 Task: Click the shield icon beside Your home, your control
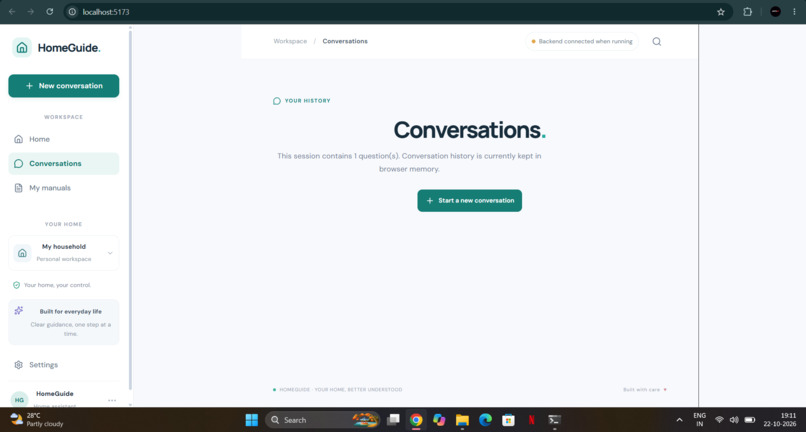coord(16,285)
